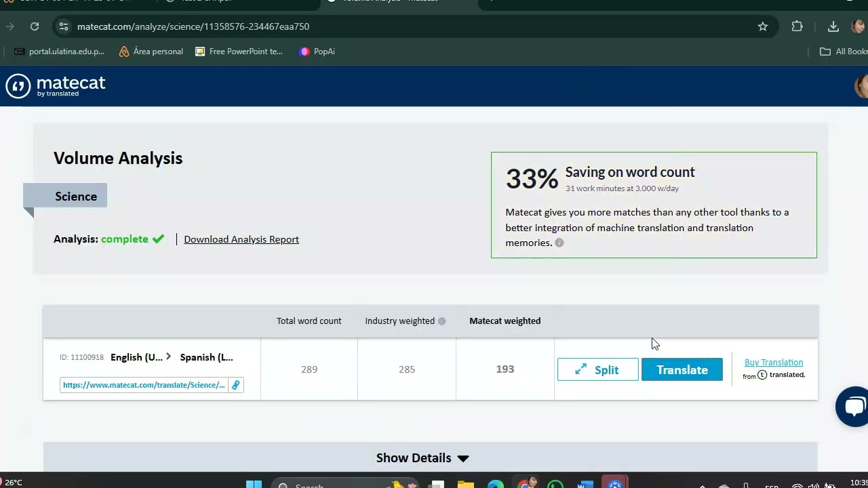The image size is (868, 488).
Task: Click the industry weighted value 285
Action: (x=407, y=369)
